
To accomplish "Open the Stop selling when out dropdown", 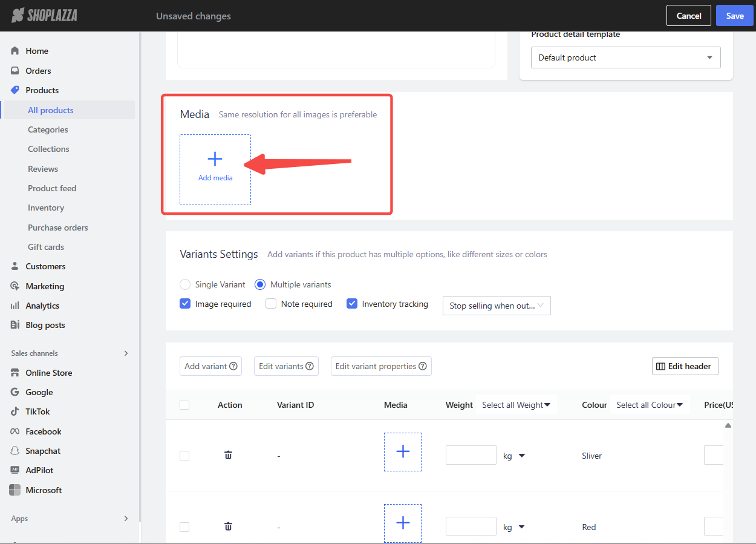I will (497, 306).
